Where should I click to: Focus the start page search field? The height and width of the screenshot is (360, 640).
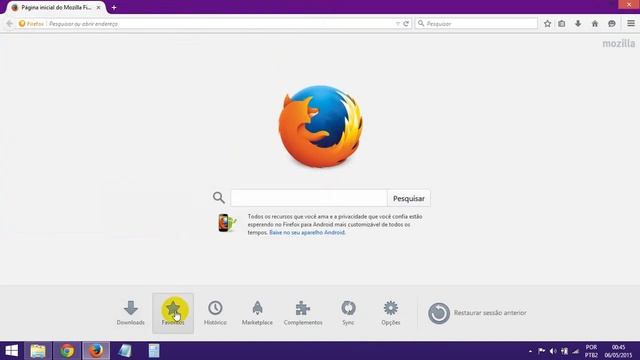click(x=309, y=198)
